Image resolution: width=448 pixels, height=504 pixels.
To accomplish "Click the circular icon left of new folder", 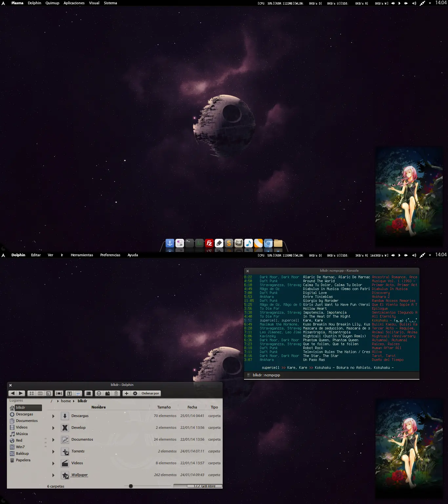I will 99,393.
